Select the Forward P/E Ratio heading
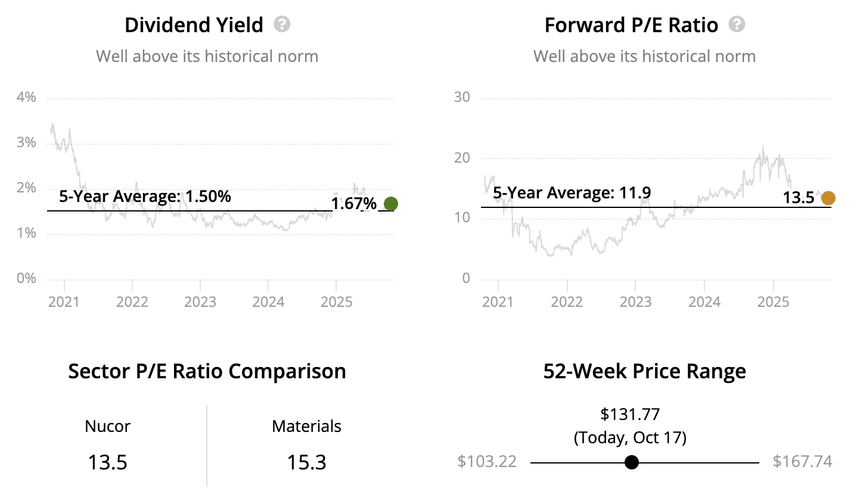Image resolution: width=857 pixels, height=504 pixels. 631,25
